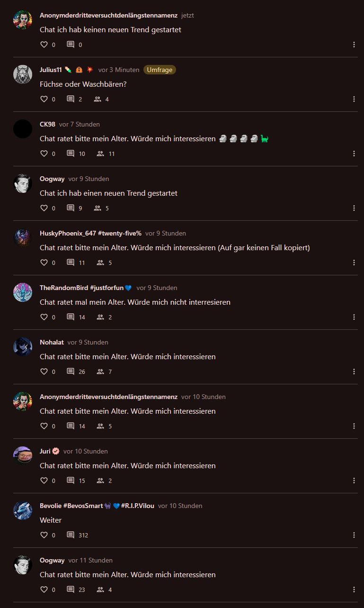
Task: Open CK98's black profile avatar
Action: coord(23,129)
